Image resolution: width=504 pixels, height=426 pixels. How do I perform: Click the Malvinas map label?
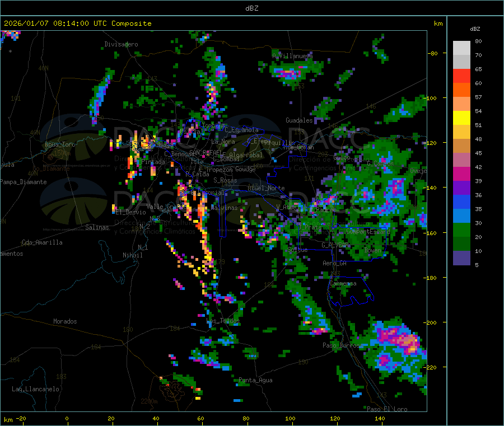pyautogui.click(x=224, y=208)
